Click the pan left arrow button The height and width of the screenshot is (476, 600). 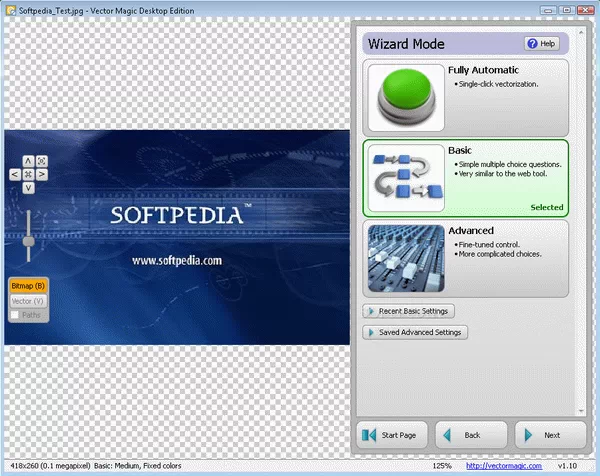coord(14,174)
